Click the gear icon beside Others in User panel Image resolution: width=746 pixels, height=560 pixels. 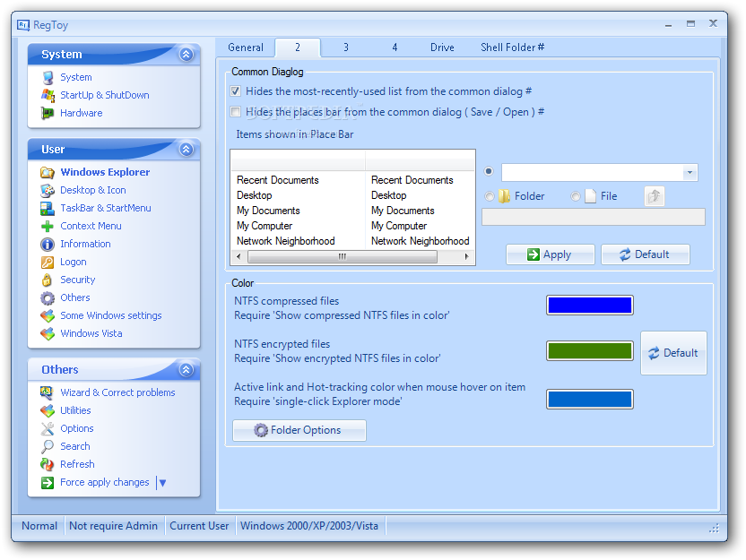(x=48, y=298)
